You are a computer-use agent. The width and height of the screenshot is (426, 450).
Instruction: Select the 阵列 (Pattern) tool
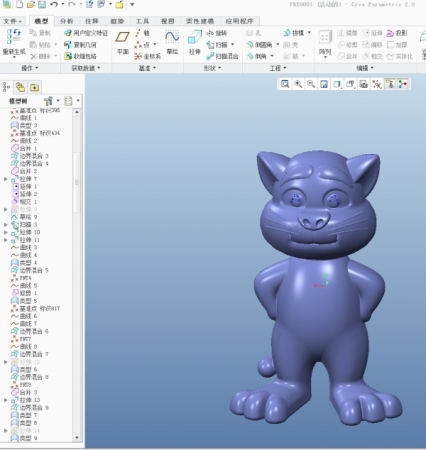[x=325, y=43]
